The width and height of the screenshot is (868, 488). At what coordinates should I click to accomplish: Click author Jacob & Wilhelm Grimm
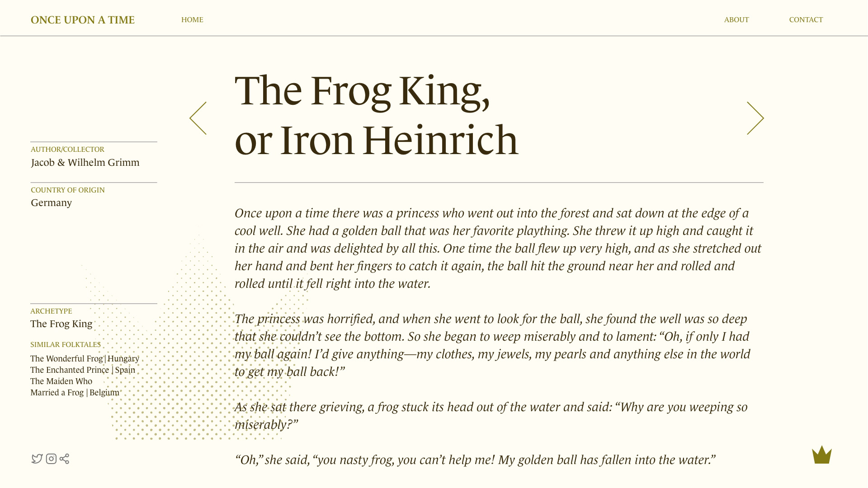(x=85, y=163)
